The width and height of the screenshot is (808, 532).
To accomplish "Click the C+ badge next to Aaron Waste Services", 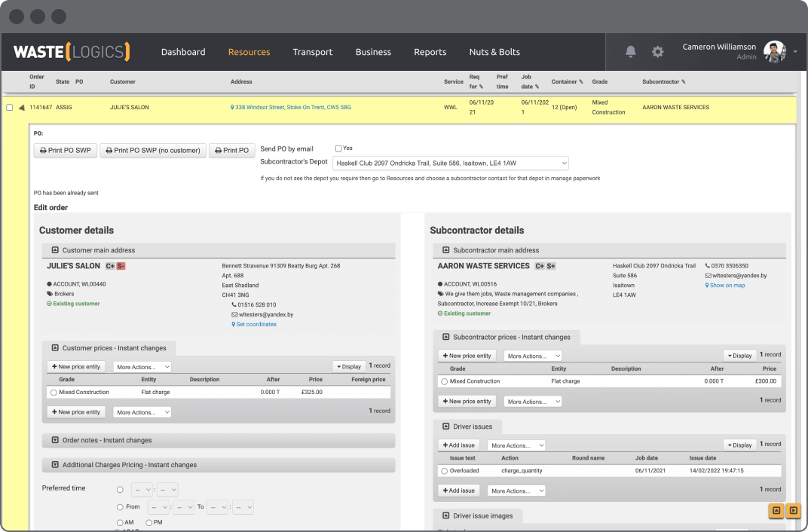I will click(x=540, y=266).
